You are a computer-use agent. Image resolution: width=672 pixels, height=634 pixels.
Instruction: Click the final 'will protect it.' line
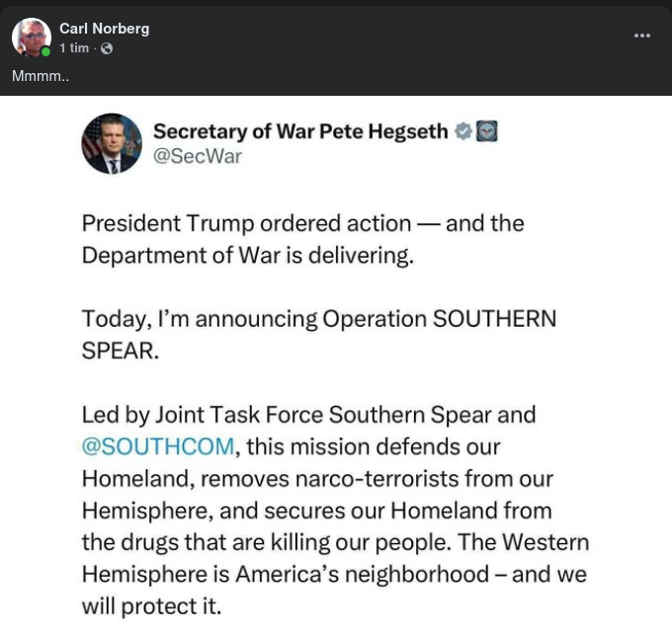151,605
